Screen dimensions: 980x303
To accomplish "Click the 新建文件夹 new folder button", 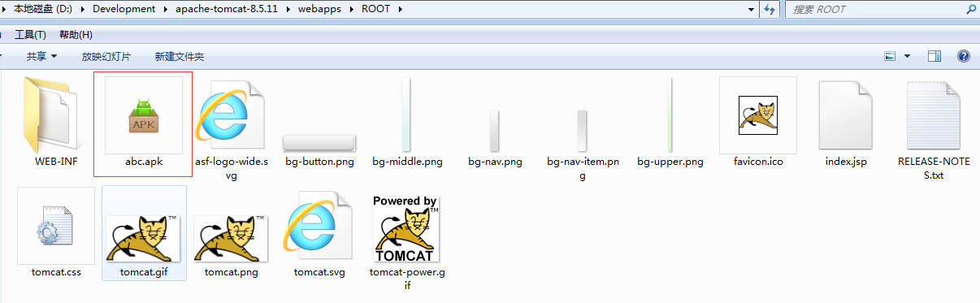I will [x=180, y=56].
